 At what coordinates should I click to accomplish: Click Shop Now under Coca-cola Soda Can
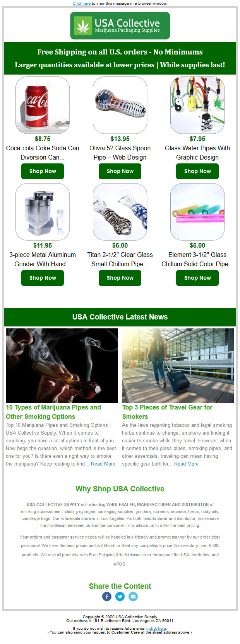(x=43, y=171)
